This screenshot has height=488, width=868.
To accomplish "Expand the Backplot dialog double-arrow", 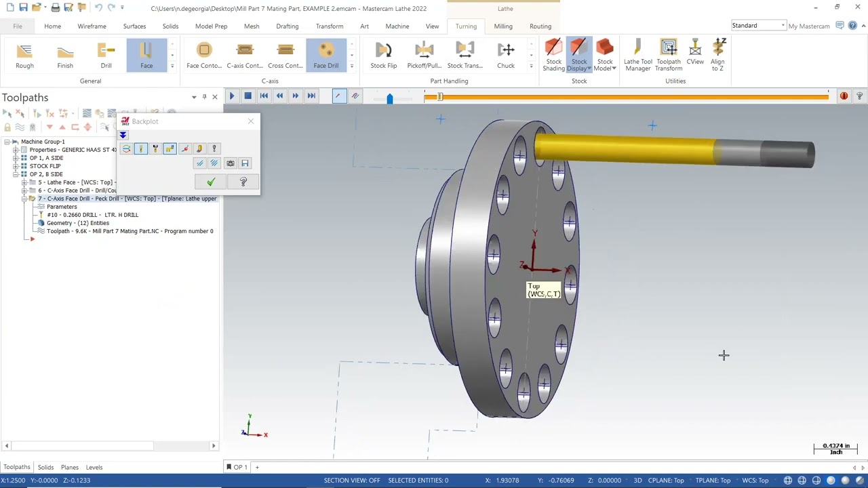I will (123, 135).
